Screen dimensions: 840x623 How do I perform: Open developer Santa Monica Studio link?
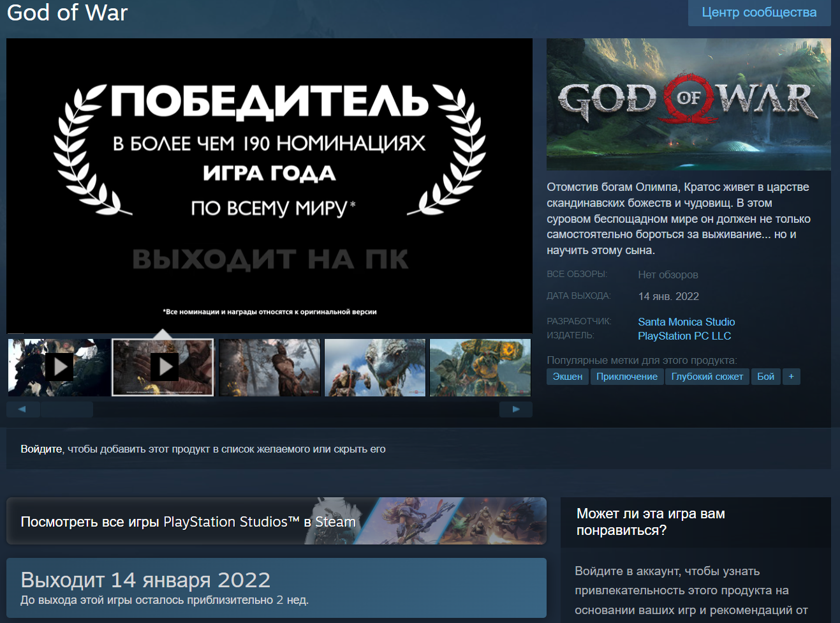(x=686, y=322)
